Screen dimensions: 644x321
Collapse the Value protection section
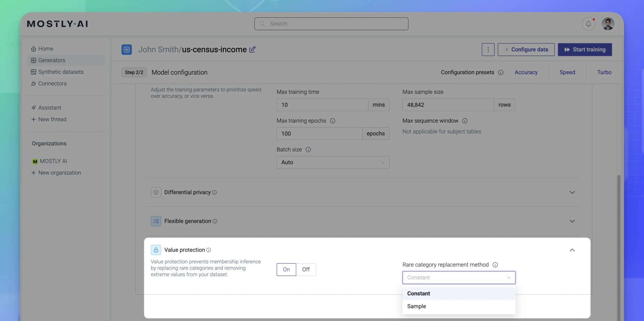pos(572,250)
